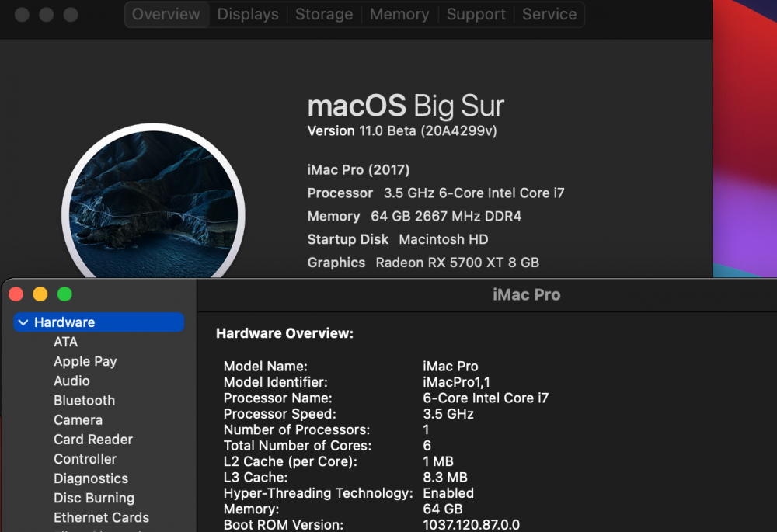Click the Hyper-Threading value Enabled
Viewport: 777px width, 532px height.
(x=448, y=493)
